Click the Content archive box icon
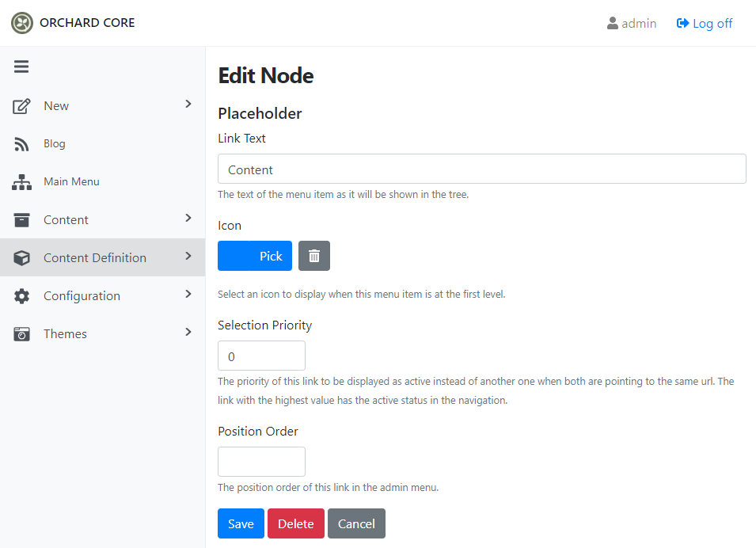This screenshot has width=756, height=548. click(x=21, y=220)
